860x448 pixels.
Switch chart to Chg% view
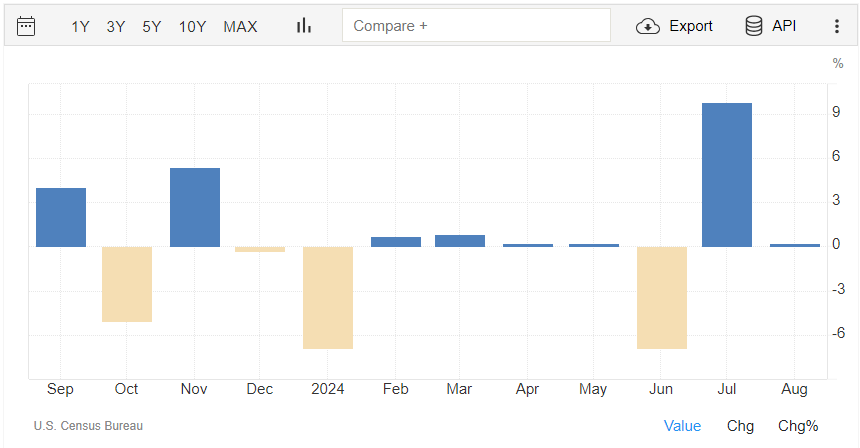click(798, 426)
